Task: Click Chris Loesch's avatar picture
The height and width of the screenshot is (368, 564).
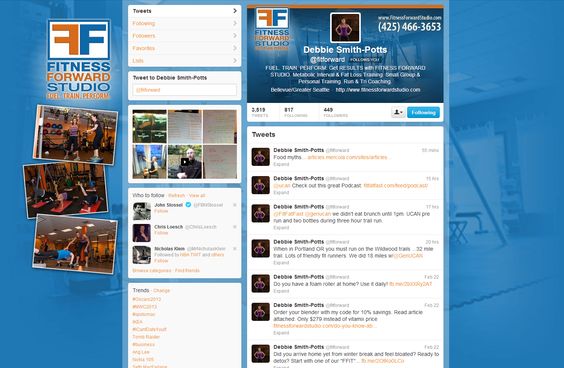Action: coord(142,233)
